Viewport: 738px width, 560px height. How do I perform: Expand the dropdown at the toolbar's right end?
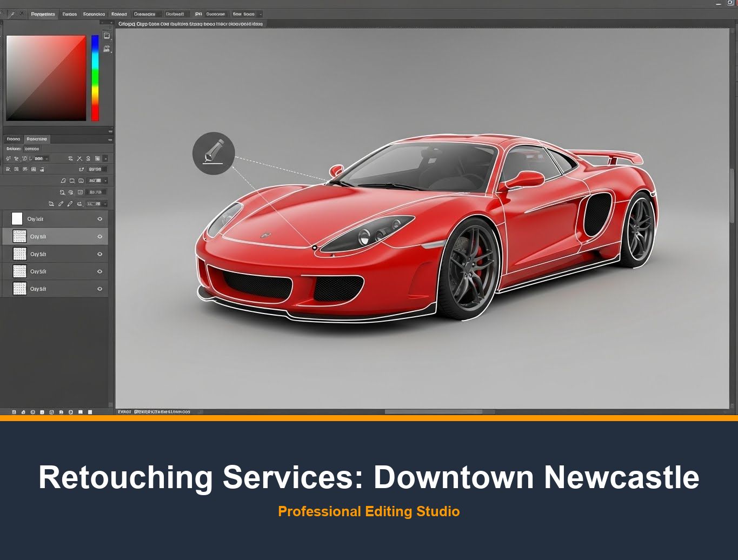pyautogui.click(x=262, y=14)
